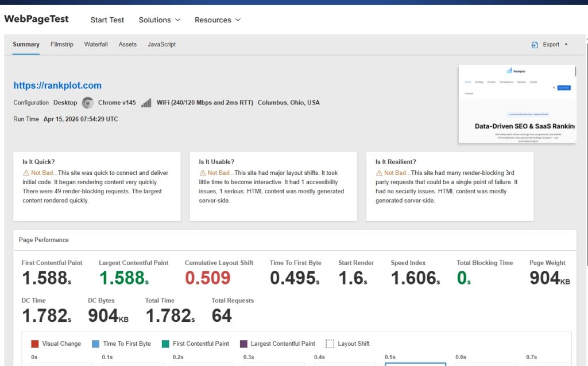Open the Rankplot page screenshot thumbnail
The height and width of the screenshot is (366, 588).
(x=517, y=104)
